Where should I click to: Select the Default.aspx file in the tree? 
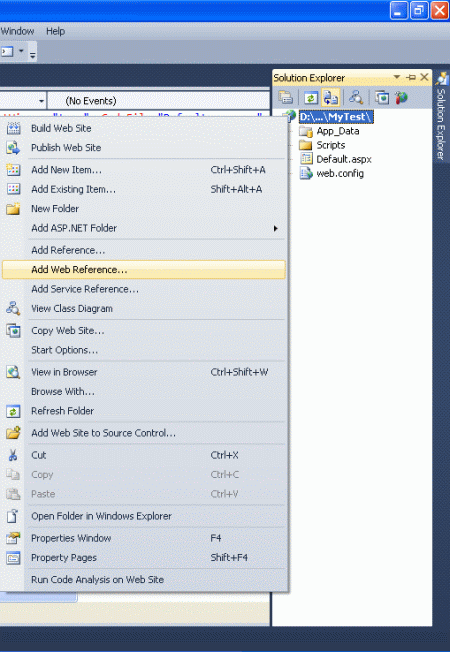click(x=344, y=159)
